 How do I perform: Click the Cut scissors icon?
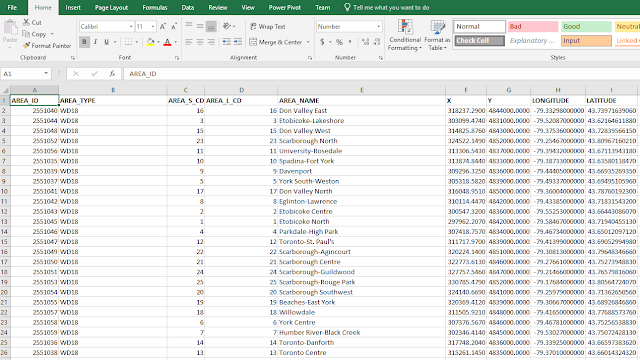click(27, 22)
